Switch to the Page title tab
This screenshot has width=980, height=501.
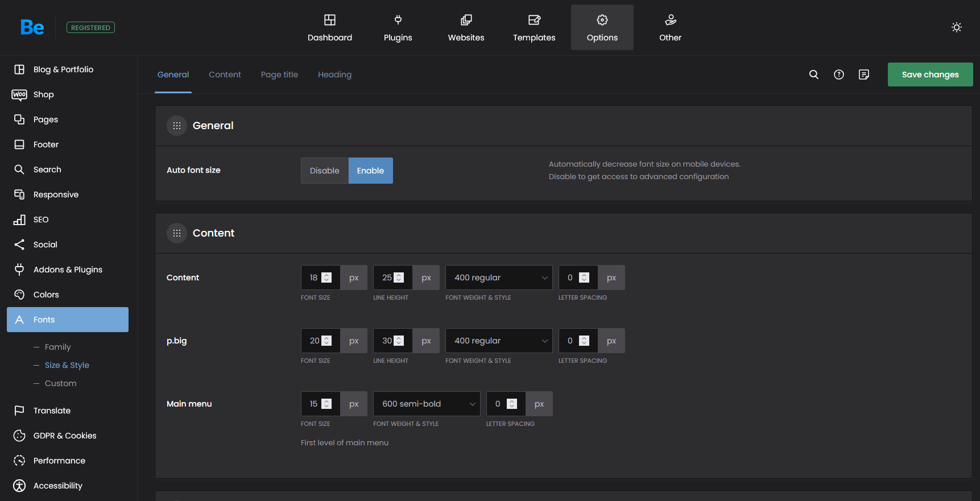click(x=279, y=74)
